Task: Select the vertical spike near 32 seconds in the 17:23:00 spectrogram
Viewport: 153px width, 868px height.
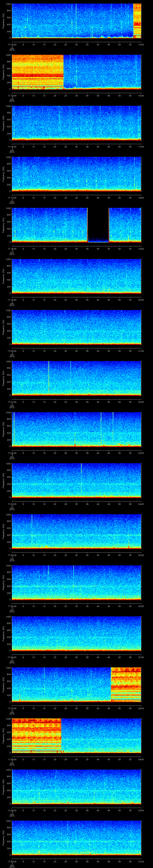Action: (x=81, y=478)
